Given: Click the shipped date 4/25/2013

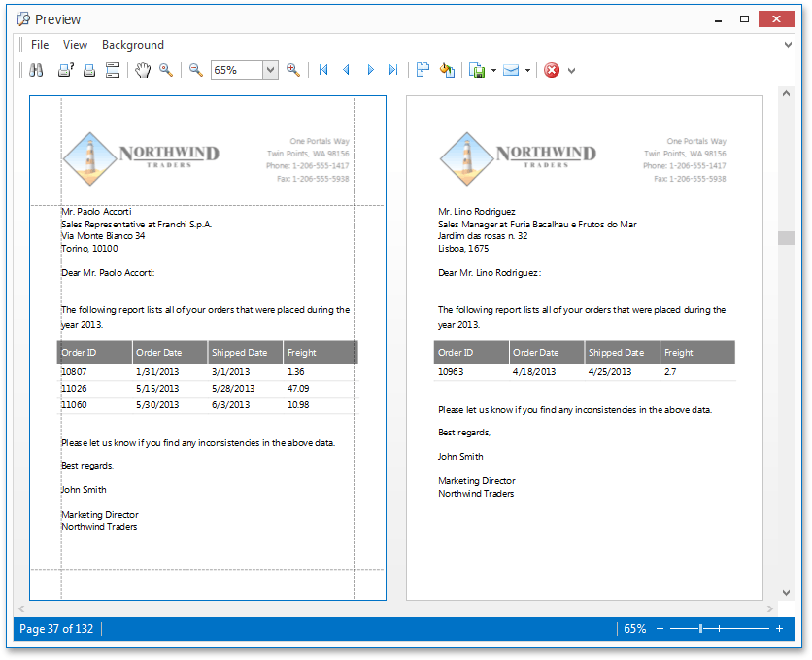Looking at the screenshot, I should tap(610, 372).
